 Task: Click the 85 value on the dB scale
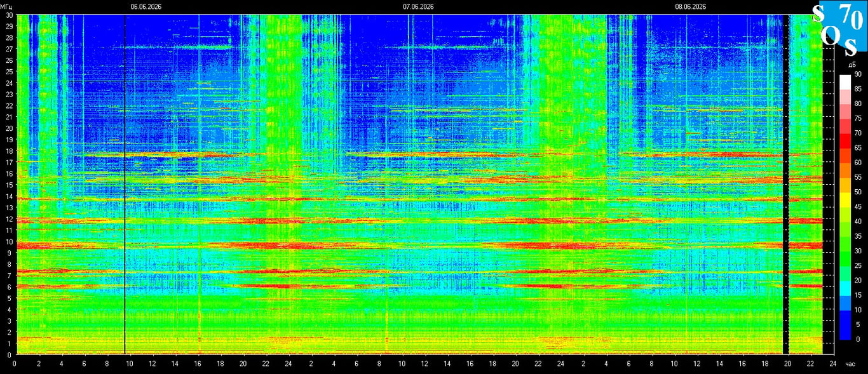pyautogui.click(x=858, y=89)
